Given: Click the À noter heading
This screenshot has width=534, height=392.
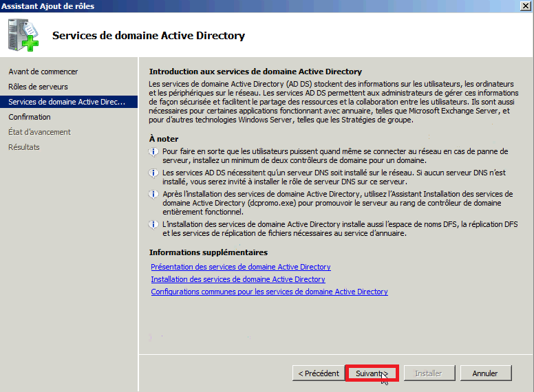Looking at the screenshot, I should tap(164, 139).
